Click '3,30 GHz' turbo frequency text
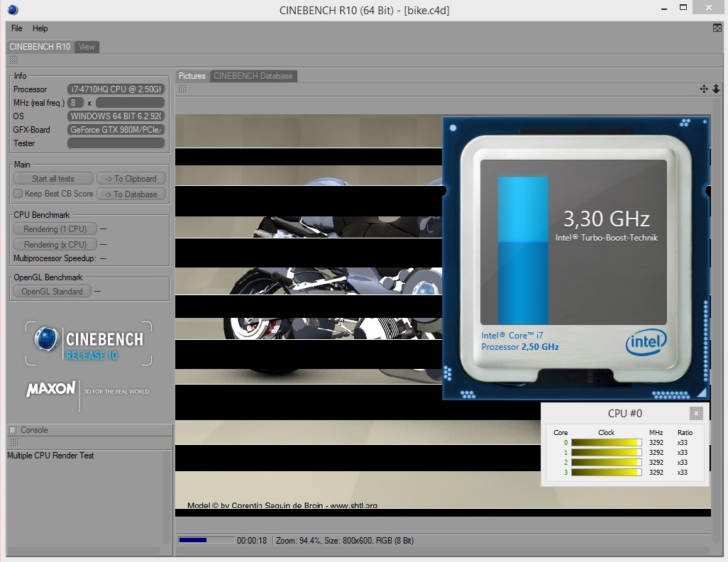This screenshot has height=562, width=728. (x=607, y=219)
